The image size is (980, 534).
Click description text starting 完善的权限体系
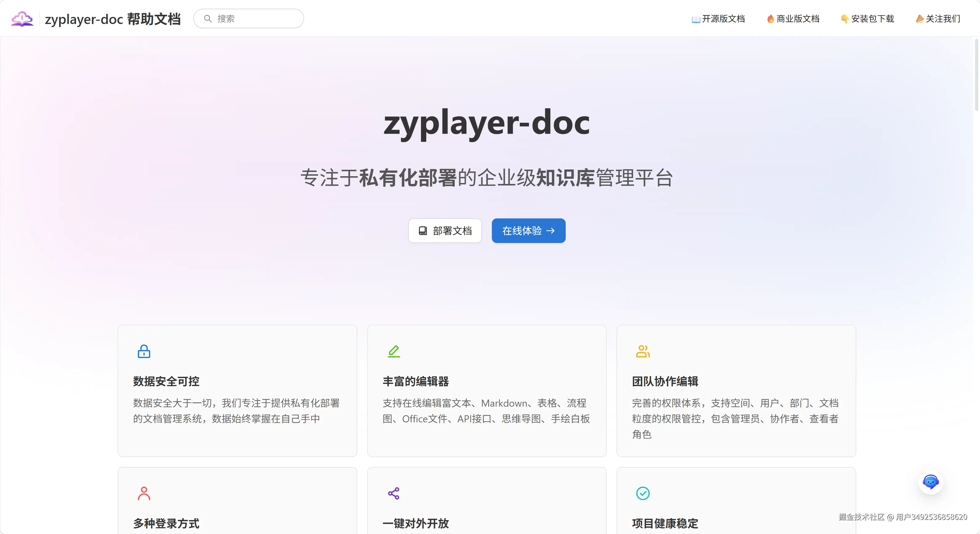[x=735, y=418]
